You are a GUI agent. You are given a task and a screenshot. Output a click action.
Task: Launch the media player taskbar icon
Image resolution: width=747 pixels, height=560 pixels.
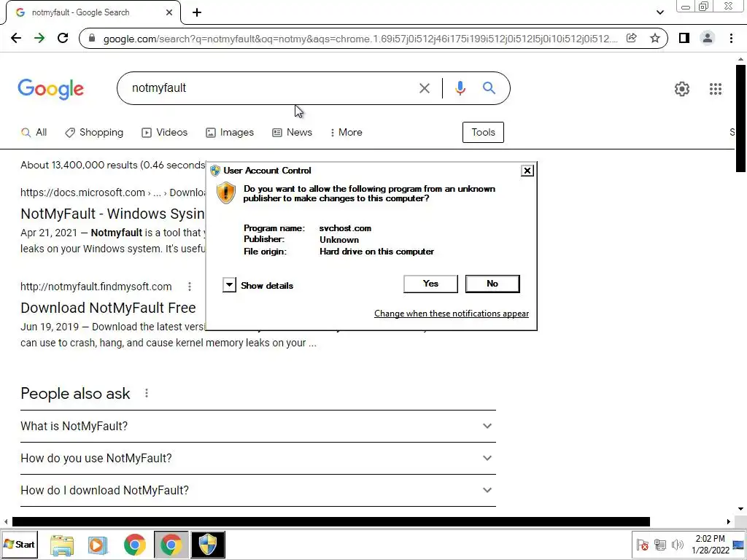(x=98, y=545)
